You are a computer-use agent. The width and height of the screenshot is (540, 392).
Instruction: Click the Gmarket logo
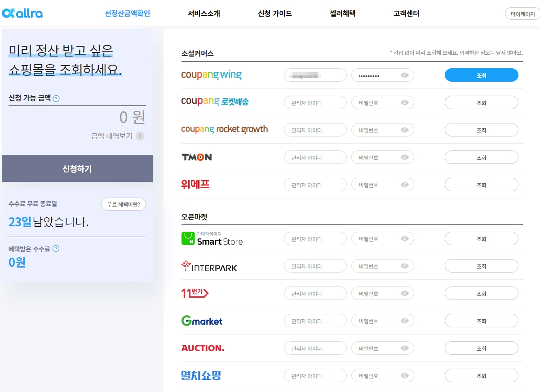tap(202, 321)
